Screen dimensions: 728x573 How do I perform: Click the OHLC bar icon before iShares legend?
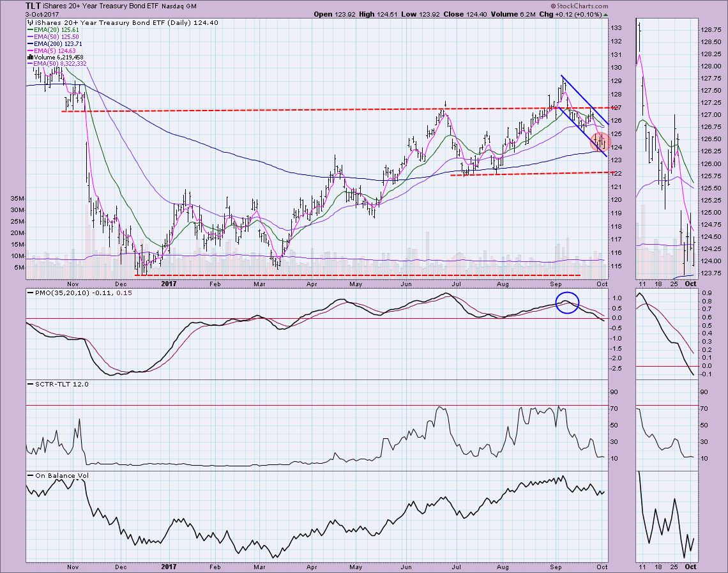coord(29,22)
